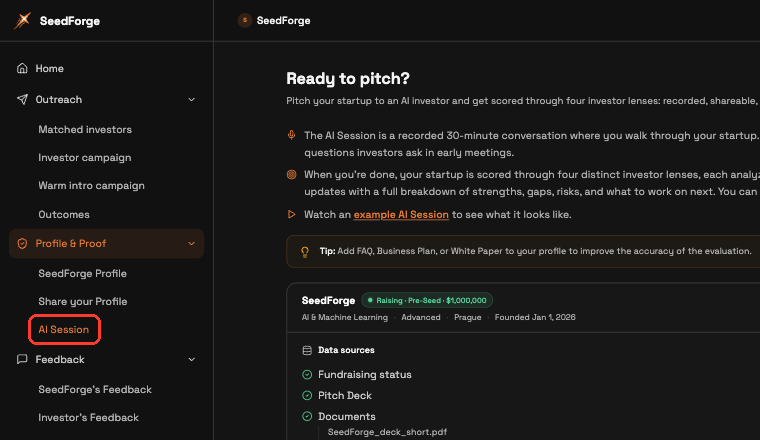Click the Founded Jan 1, 2026 text
The image size is (760, 440).
coord(535,317)
